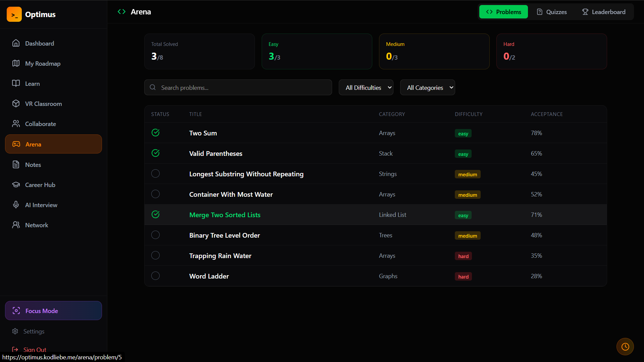Switch to the Leaderboard tab
644x362 pixels.
pos(603,12)
